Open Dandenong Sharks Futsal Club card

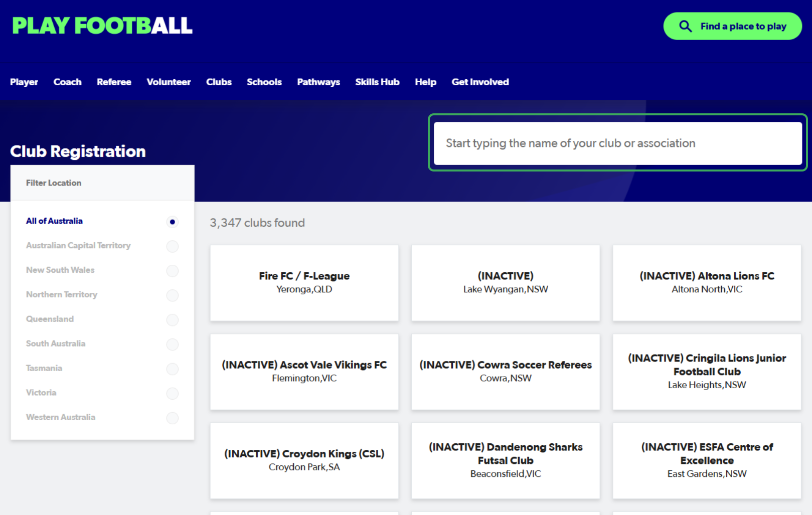click(506, 460)
